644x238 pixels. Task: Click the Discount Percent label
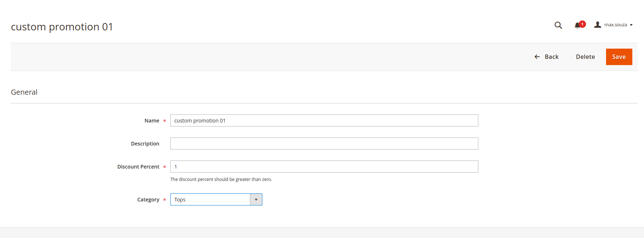point(138,167)
